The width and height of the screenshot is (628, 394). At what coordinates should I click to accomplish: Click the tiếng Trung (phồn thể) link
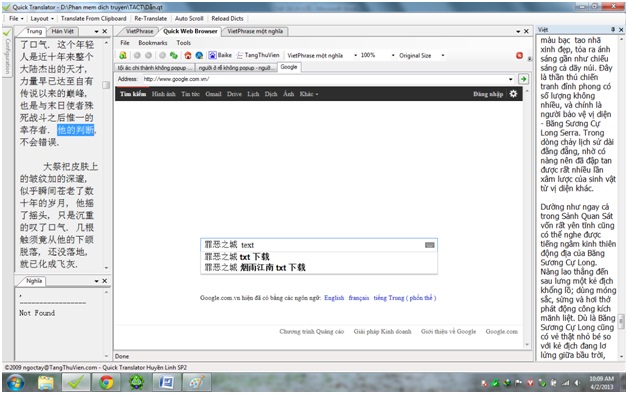click(x=405, y=298)
